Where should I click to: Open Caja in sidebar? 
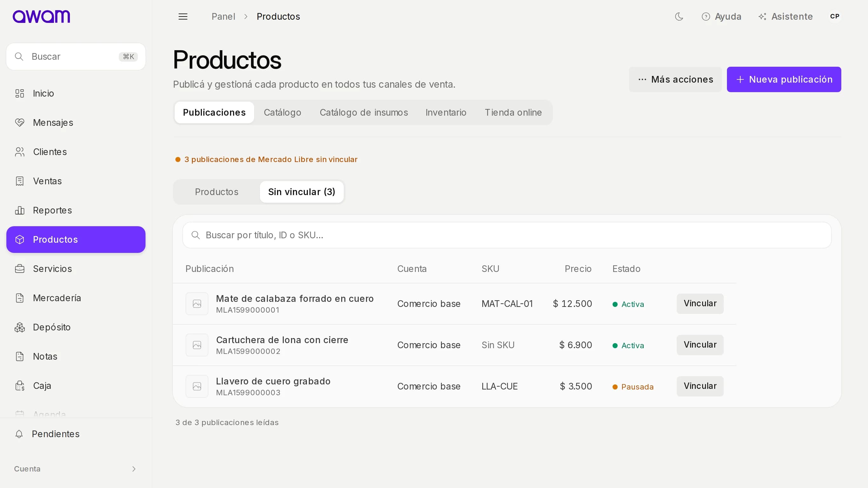coord(76,386)
